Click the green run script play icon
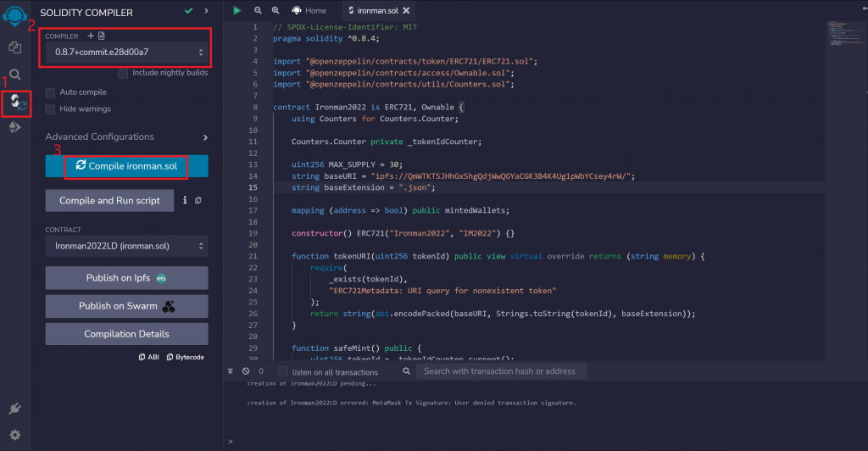 pyautogui.click(x=237, y=10)
